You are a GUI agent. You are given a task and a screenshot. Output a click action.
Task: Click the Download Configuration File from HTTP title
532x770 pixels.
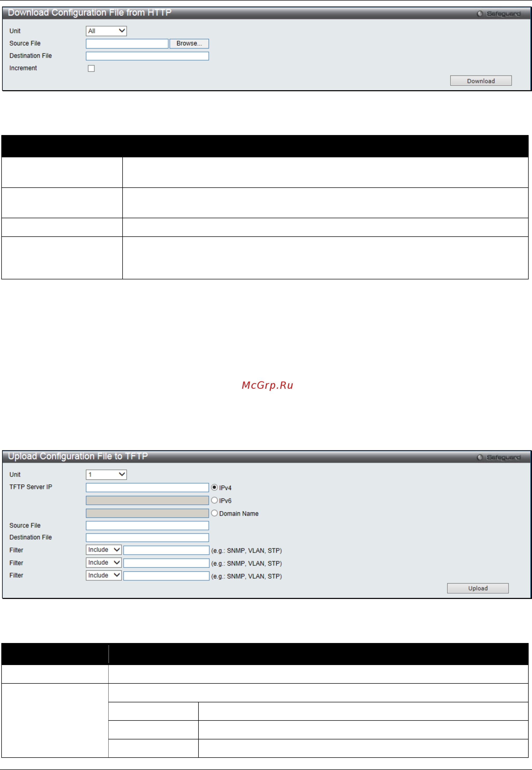[x=90, y=13]
